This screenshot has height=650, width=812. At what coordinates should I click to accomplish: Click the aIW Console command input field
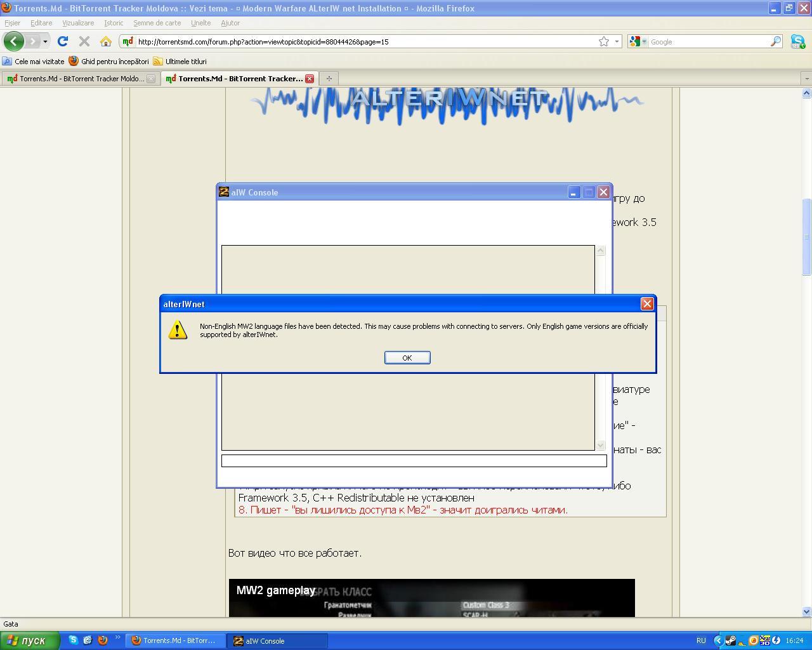(414, 461)
